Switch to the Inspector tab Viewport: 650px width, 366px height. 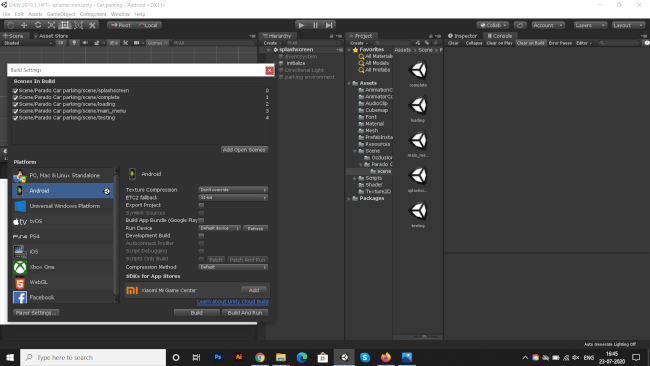tap(462, 36)
